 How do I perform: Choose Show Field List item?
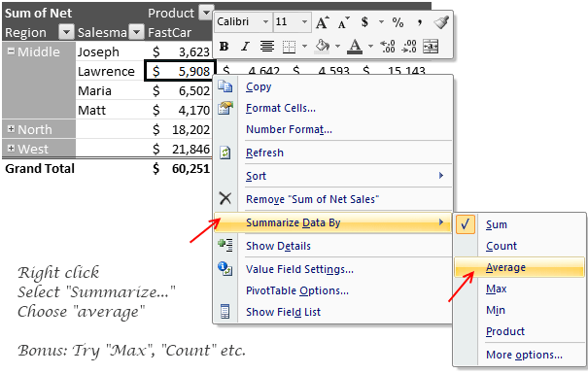(333, 312)
